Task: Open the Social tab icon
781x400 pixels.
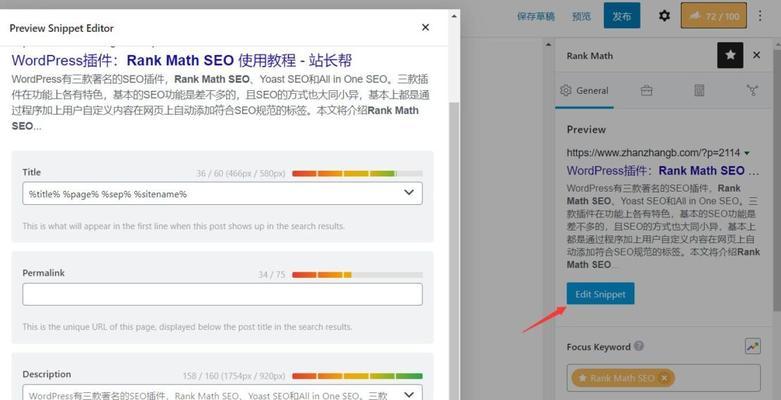Action: tap(752, 91)
